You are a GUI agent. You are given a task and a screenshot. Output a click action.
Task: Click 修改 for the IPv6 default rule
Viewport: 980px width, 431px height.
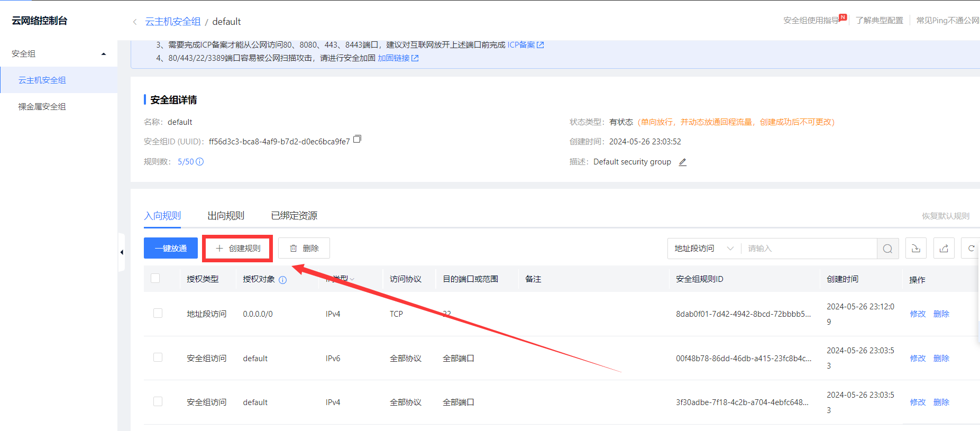coord(918,359)
